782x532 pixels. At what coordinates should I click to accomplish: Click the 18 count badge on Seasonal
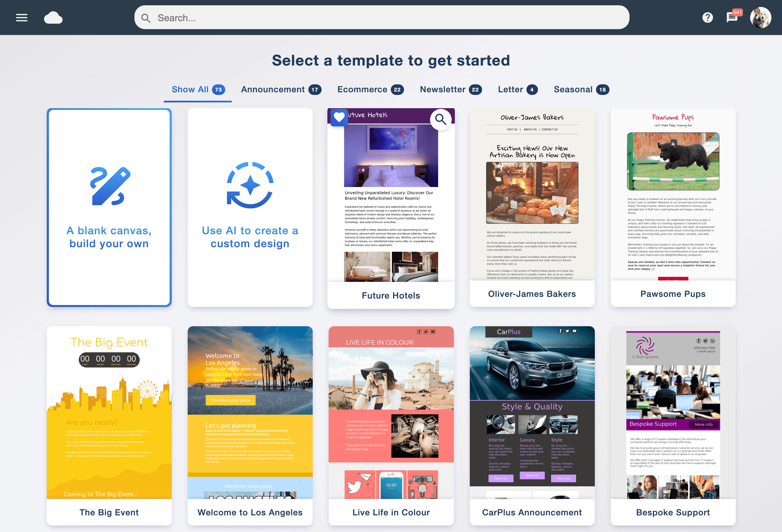pos(603,89)
